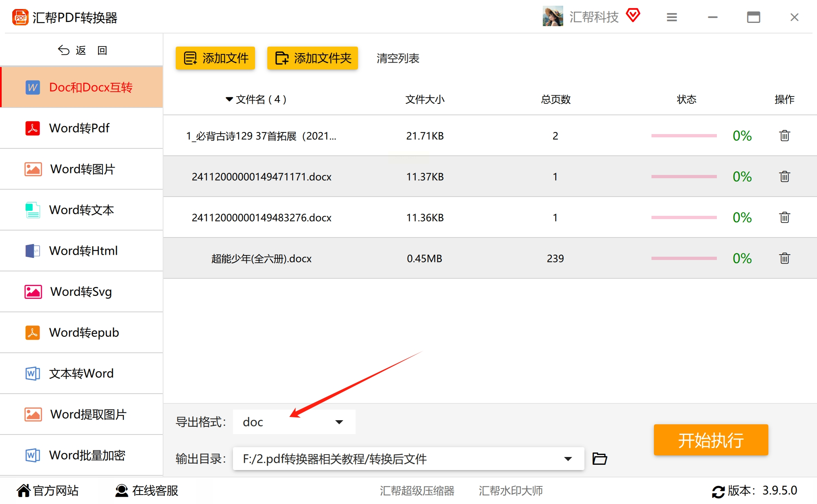Screen dimensions: 817x504
Task: Click the 添加文件 button
Action: [x=215, y=58]
